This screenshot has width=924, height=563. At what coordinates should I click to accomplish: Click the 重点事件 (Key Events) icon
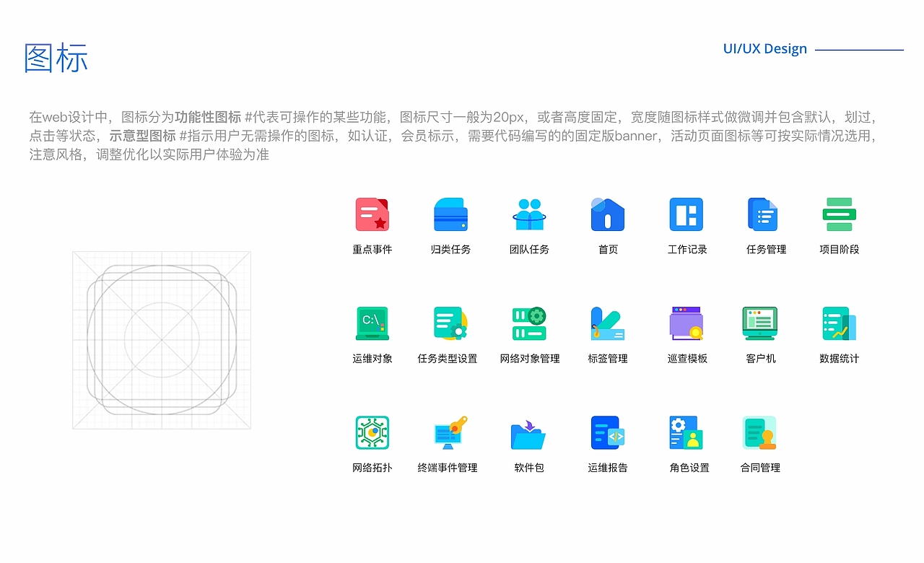pos(372,214)
